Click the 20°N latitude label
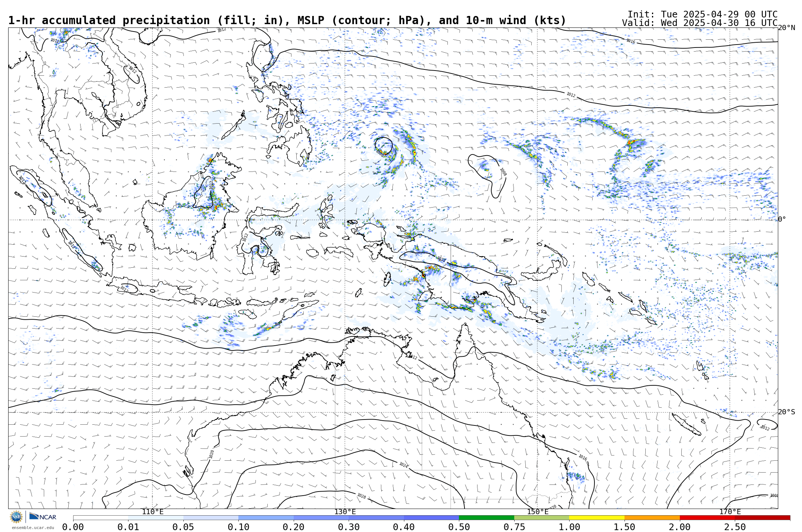The height and width of the screenshot is (532, 802). (786, 28)
